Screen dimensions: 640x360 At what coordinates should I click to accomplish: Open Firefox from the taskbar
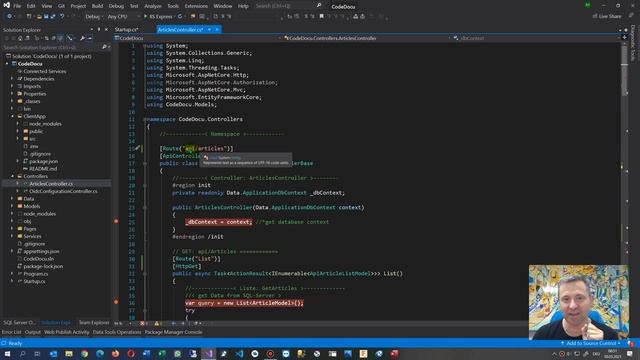click(x=116, y=353)
